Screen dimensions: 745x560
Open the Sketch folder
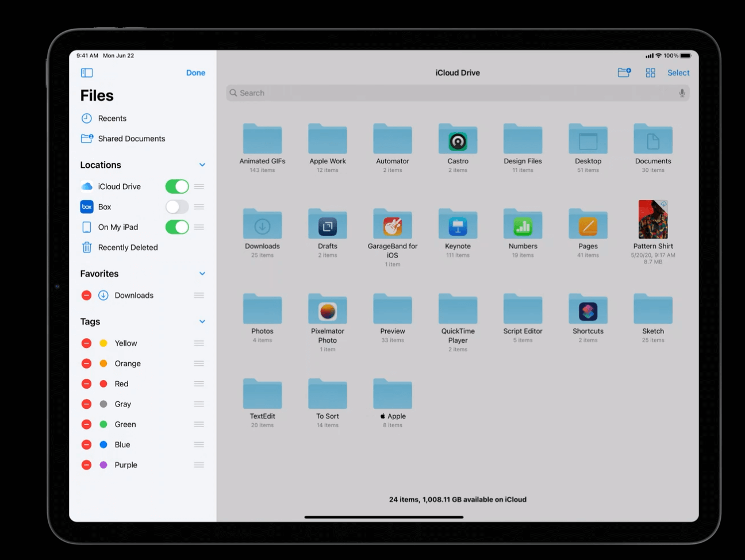pyautogui.click(x=653, y=309)
